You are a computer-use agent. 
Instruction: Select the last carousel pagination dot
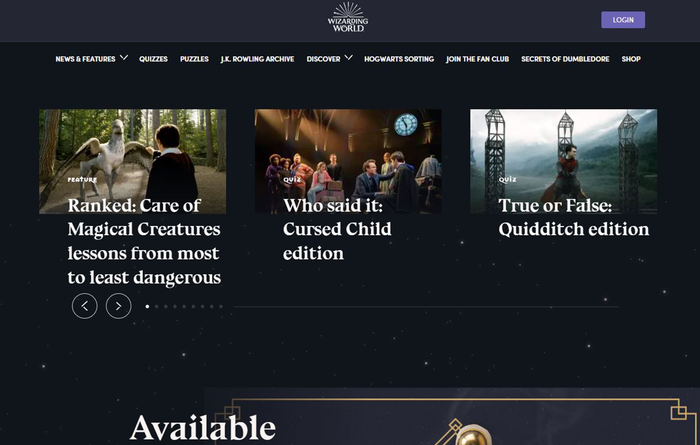(221, 307)
